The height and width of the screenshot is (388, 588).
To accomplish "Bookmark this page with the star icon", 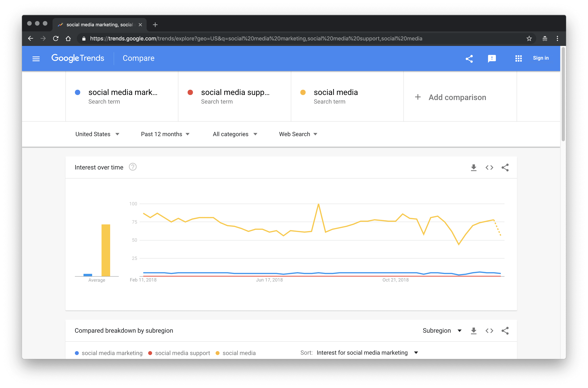I will pos(529,39).
